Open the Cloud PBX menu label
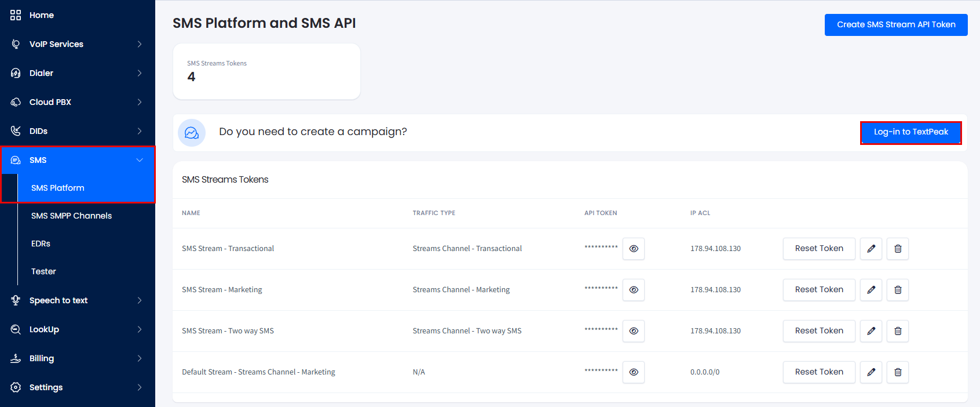980x407 pixels. point(50,102)
